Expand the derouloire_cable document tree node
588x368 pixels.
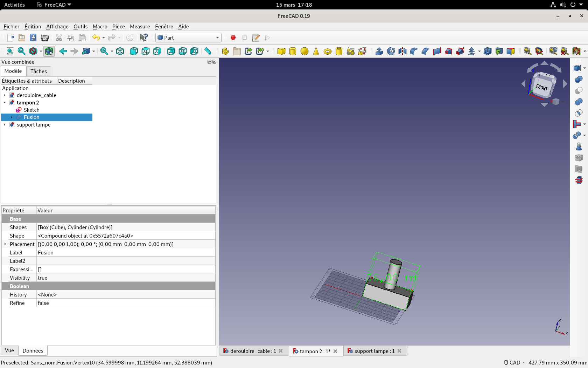4,95
